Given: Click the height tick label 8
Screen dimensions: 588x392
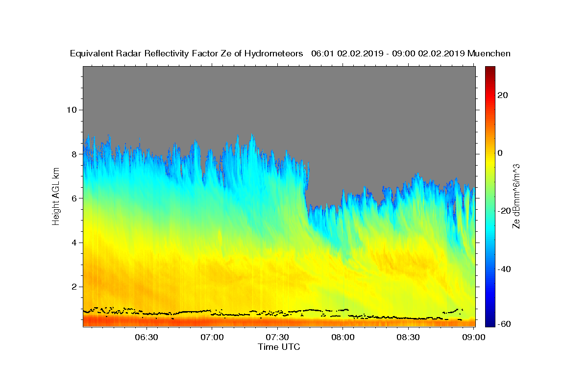Looking at the screenshot, I should point(74,154).
